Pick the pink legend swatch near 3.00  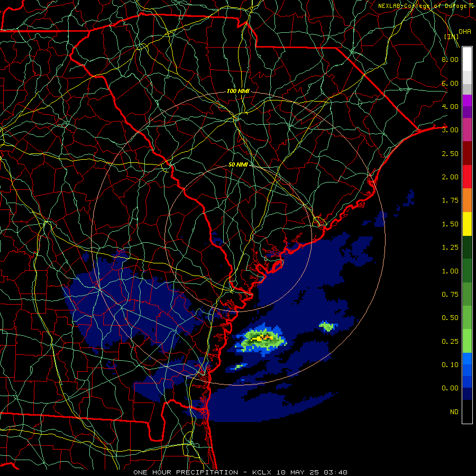click(x=467, y=130)
